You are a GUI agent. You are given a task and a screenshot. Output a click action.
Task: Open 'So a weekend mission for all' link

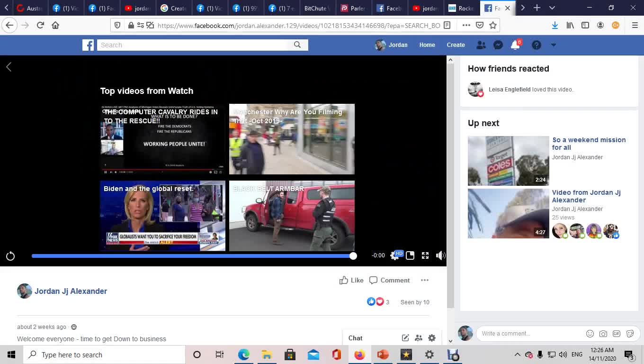click(589, 144)
